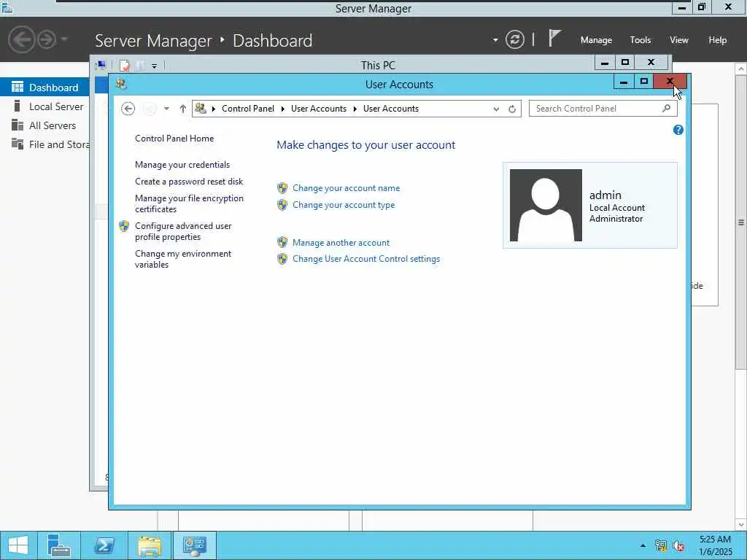This screenshot has height=560, width=747.
Task: Select the Local Server sidebar icon
Action: 18,106
